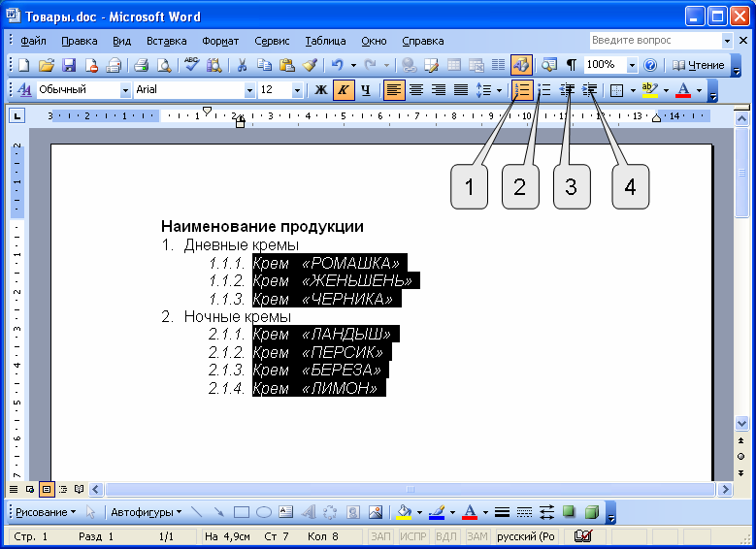Show paragraph marks (¶)
The image size is (756, 549).
tap(572, 65)
